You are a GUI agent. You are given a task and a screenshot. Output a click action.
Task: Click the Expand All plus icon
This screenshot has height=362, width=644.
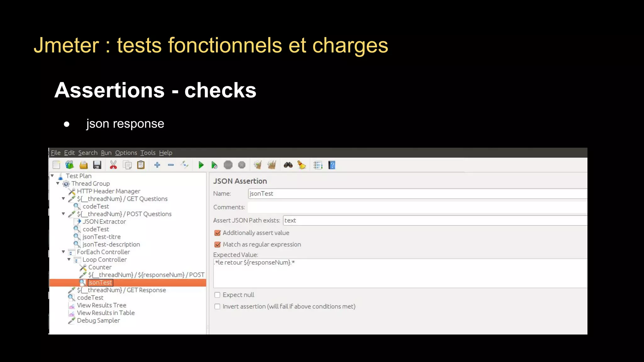click(x=157, y=165)
